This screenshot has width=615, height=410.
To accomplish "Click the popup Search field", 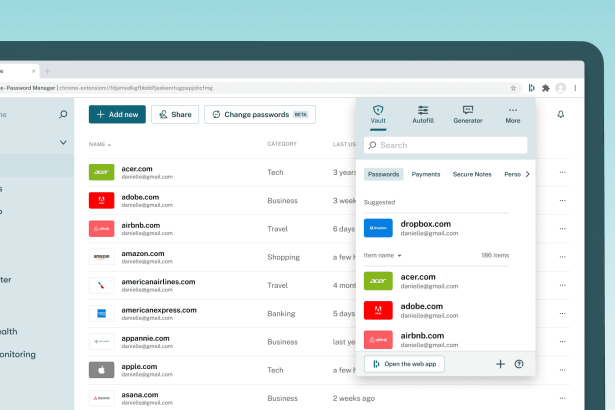I will (446, 145).
